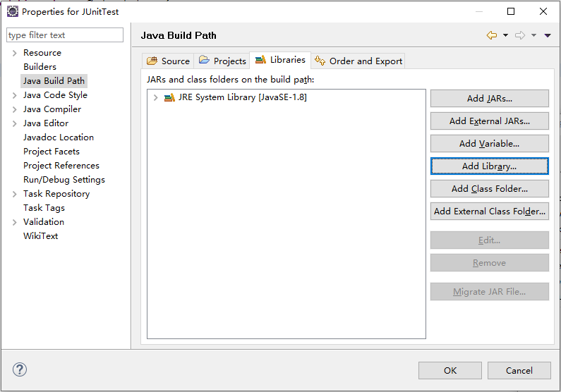561x392 pixels.
Task: Open the Order and Export tab
Action: (358, 61)
